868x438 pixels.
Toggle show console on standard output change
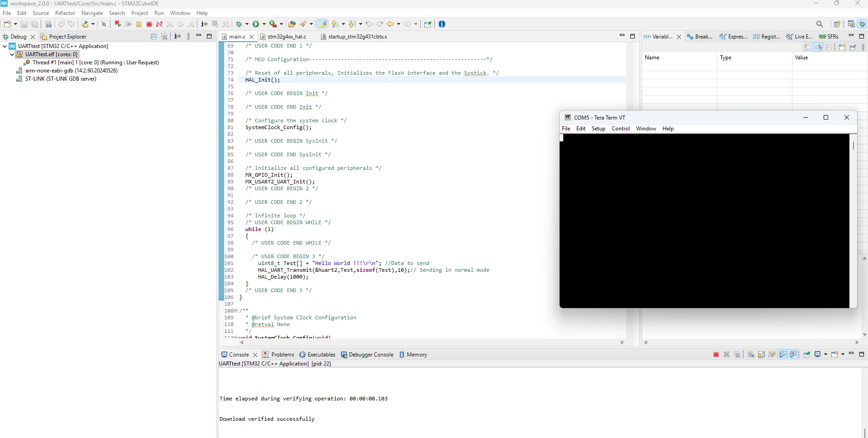pos(782,355)
